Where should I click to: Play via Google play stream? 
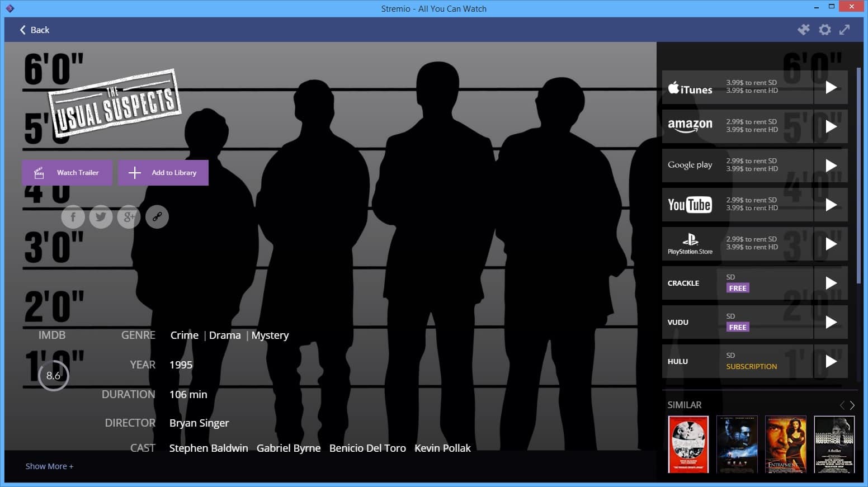click(x=831, y=166)
